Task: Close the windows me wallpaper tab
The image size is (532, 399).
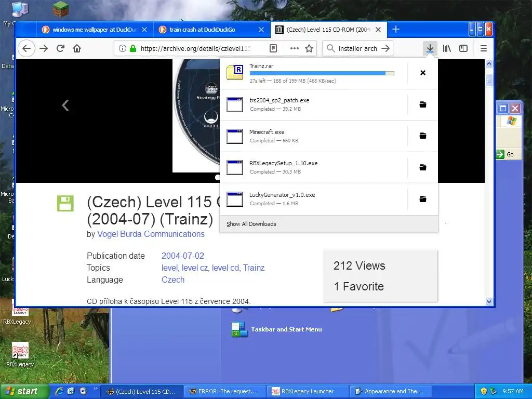Action: point(144,30)
